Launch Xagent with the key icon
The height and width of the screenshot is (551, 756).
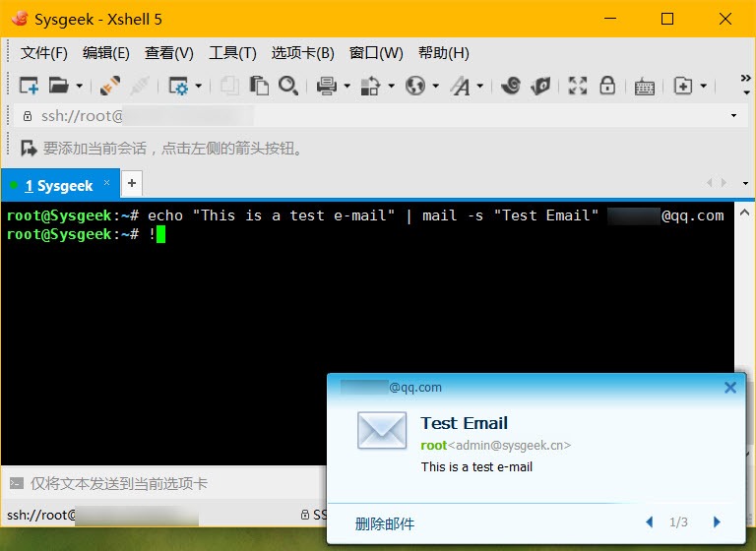pyautogui.click(x=540, y=86)
